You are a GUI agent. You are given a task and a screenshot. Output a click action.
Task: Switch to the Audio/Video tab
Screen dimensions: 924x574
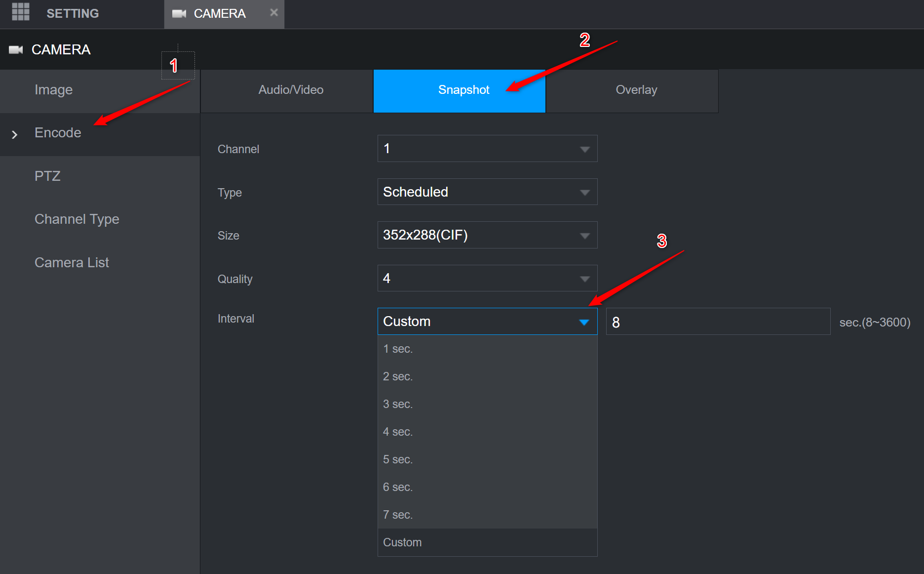click(x=290, y=90)
